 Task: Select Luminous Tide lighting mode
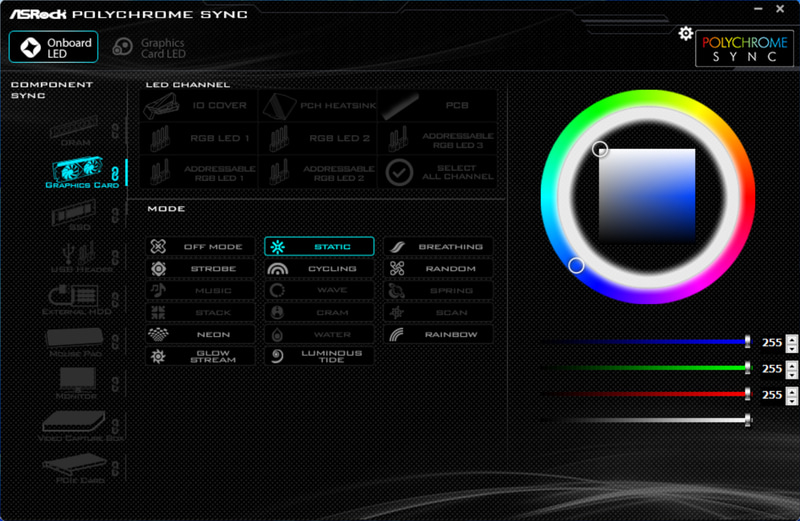[x=319, y=356]
